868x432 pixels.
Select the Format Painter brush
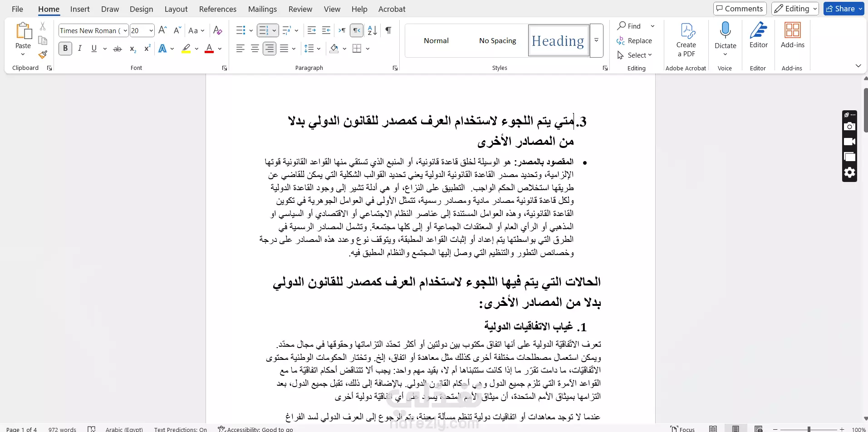(43, 54)
